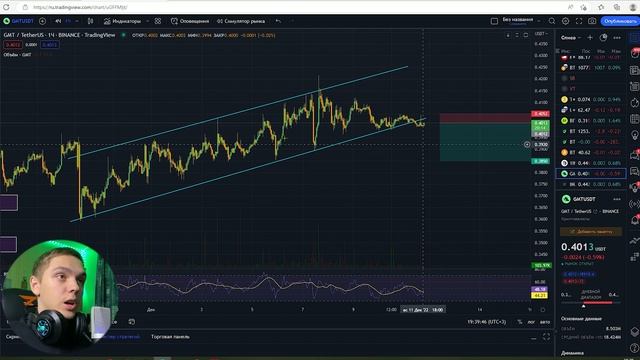Open the help question mark icon
This screenshot has width=640, height=360.
[x=634, y=348]
